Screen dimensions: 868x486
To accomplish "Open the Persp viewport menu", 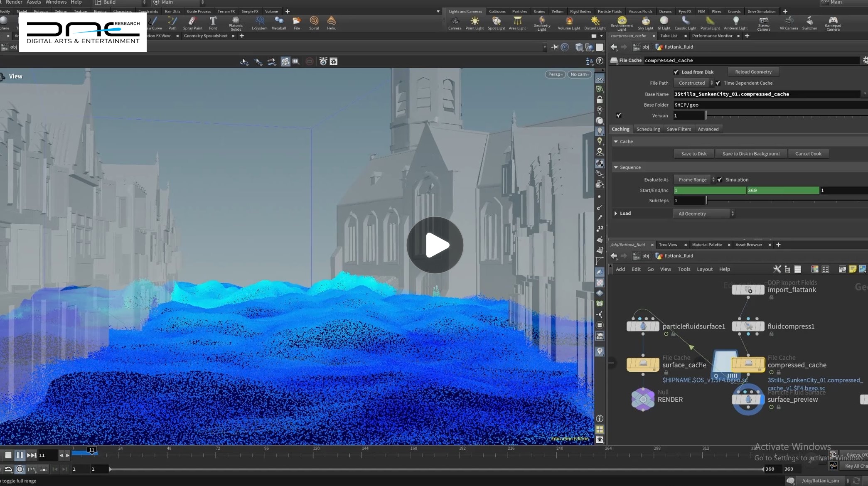I will [x=555, y=74].
